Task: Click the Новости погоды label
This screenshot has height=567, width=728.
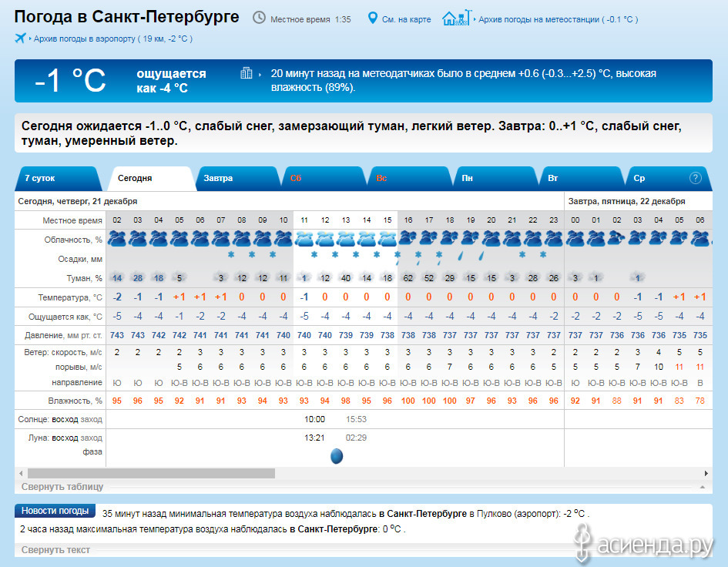Action: (x=55, y=511)
